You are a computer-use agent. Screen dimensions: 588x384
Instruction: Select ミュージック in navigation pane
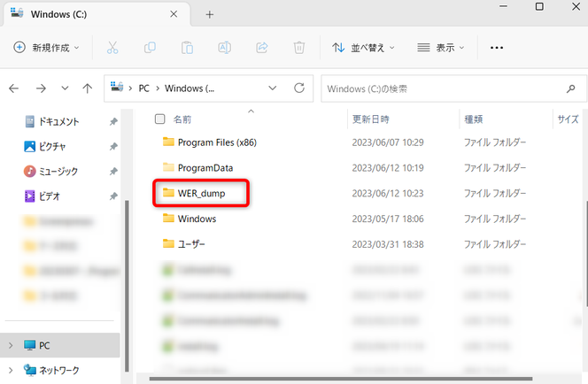[58, 172]
